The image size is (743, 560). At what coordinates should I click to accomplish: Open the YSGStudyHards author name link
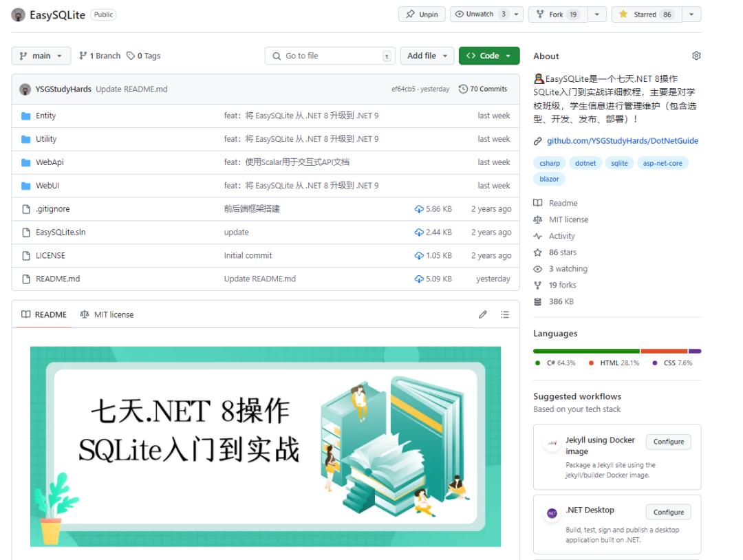point(63,89)
